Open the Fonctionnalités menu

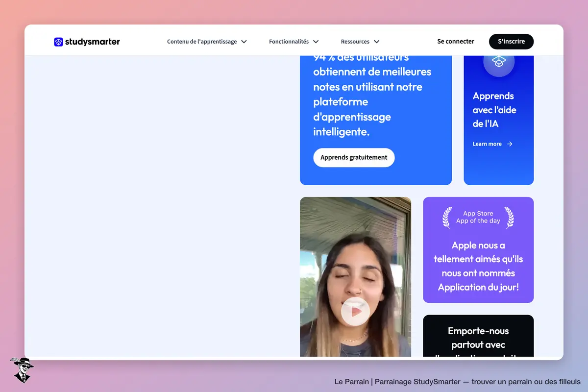tap(294, 42)
